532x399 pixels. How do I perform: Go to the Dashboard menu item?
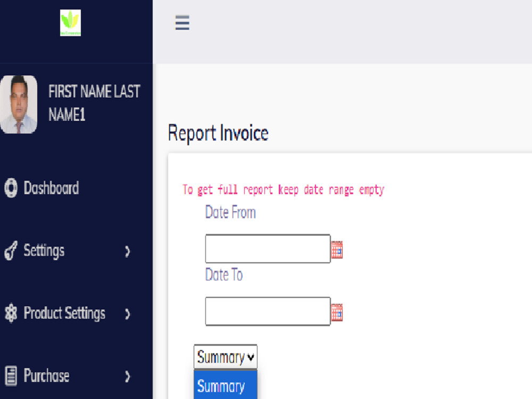[51, 188]
